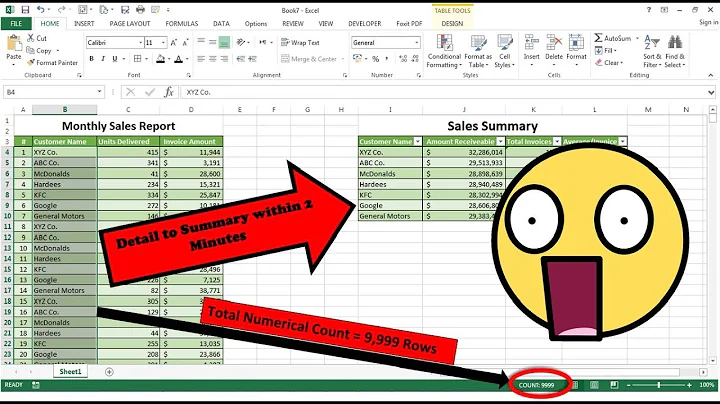Click the Insert Function fx icon
This screenshot has width=720, height=404.
coord(169,92)
